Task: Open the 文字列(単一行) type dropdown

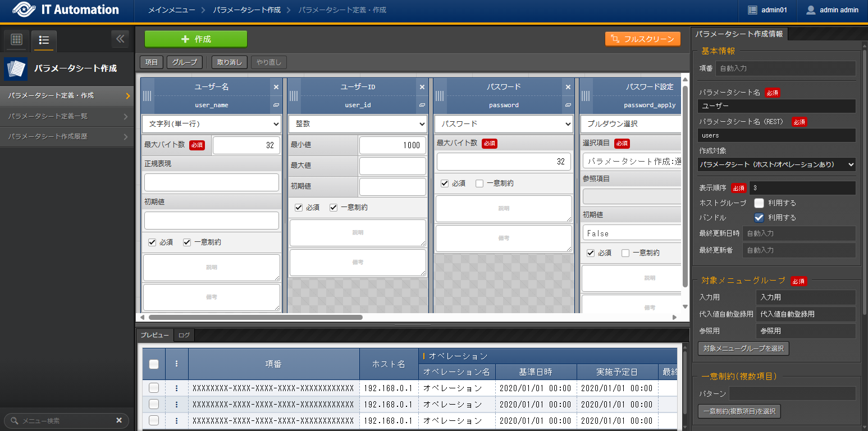Action: point(212,124)
